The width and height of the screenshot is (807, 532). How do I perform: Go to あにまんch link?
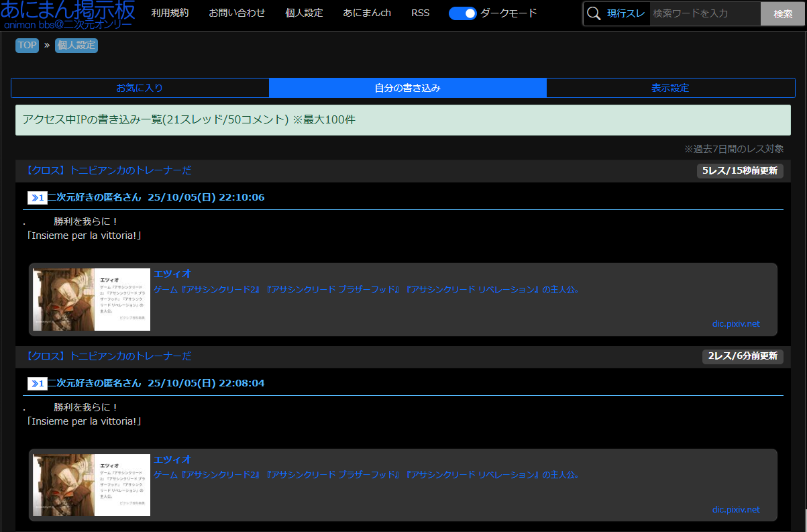[x=367, y=13]
